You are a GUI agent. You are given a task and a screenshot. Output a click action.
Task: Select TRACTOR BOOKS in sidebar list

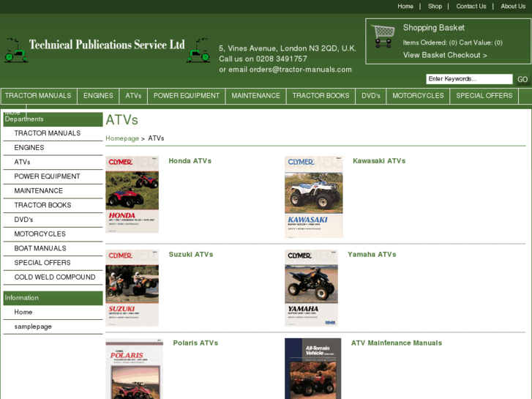42,205
